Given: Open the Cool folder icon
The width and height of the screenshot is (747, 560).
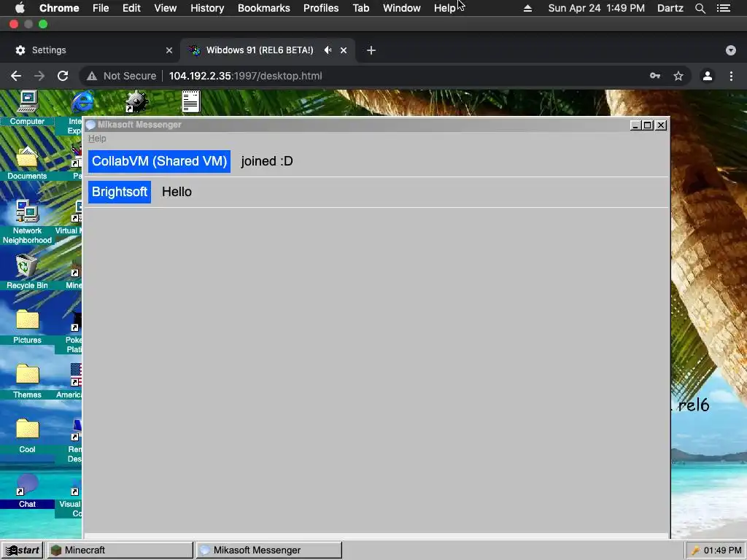Looking at the screenshot, I should (27, 436).
